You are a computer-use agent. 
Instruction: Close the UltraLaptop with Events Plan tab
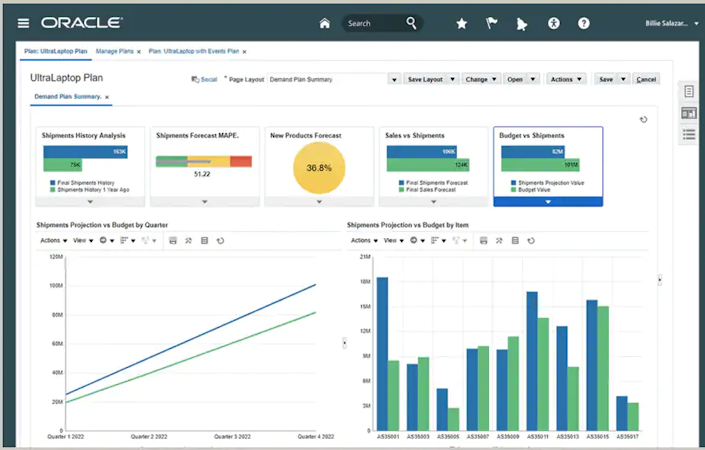tap(244, 52)
